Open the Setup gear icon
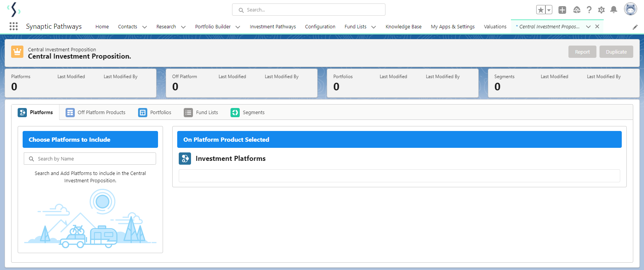The image size is (644, 270). (x=601, y=10)
